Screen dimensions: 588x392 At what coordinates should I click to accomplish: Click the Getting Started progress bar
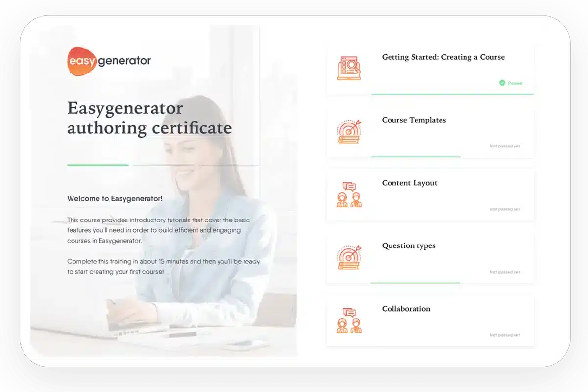pos(452,94)
